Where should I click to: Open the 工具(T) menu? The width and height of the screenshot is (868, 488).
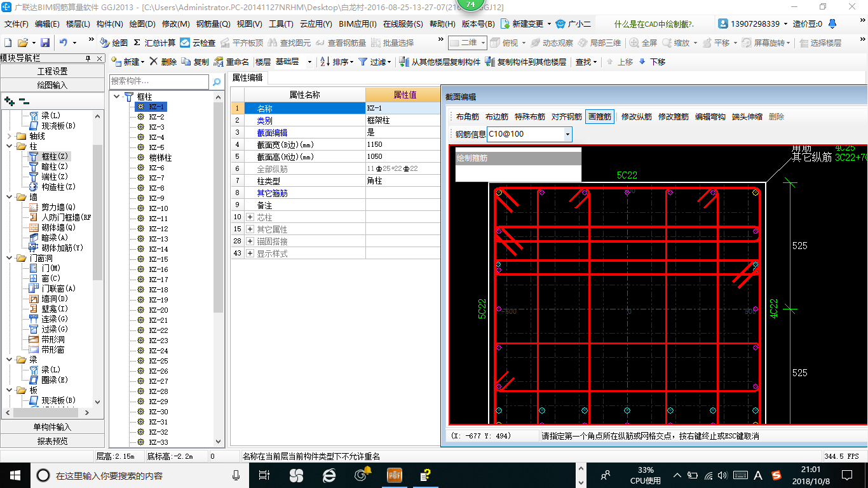pyautogui.click(x=281, y=24)
